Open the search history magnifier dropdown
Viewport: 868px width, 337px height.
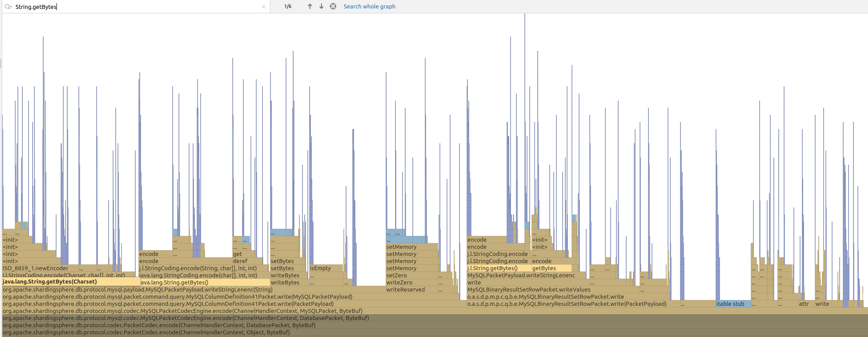coord(8,7)
